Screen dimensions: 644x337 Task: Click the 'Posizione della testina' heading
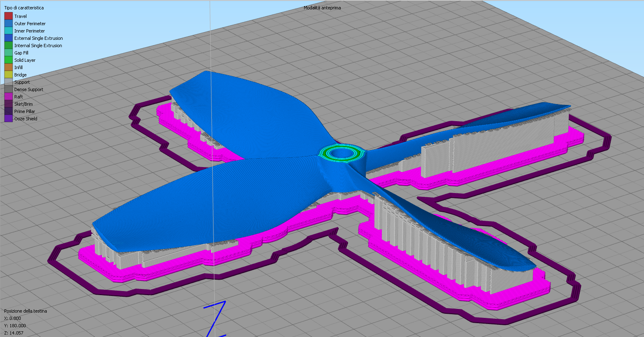click(x=26, y=311)
